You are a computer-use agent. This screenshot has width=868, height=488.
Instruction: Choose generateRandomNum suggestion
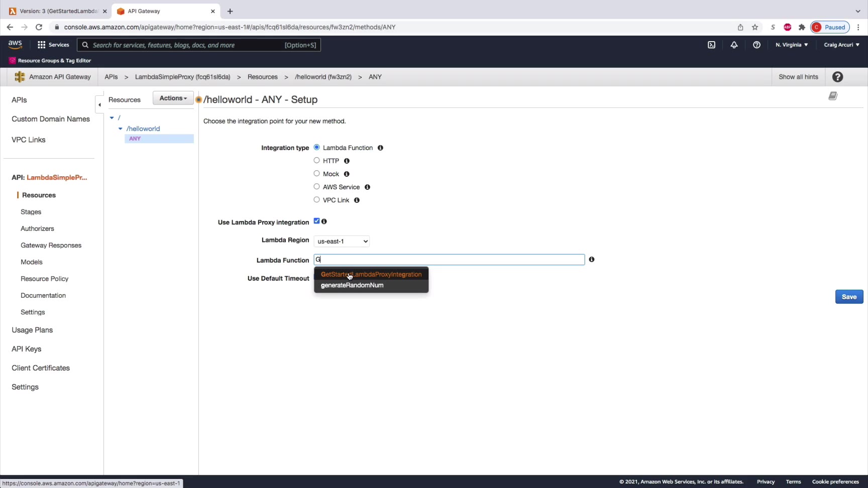[x=371, y=286]
